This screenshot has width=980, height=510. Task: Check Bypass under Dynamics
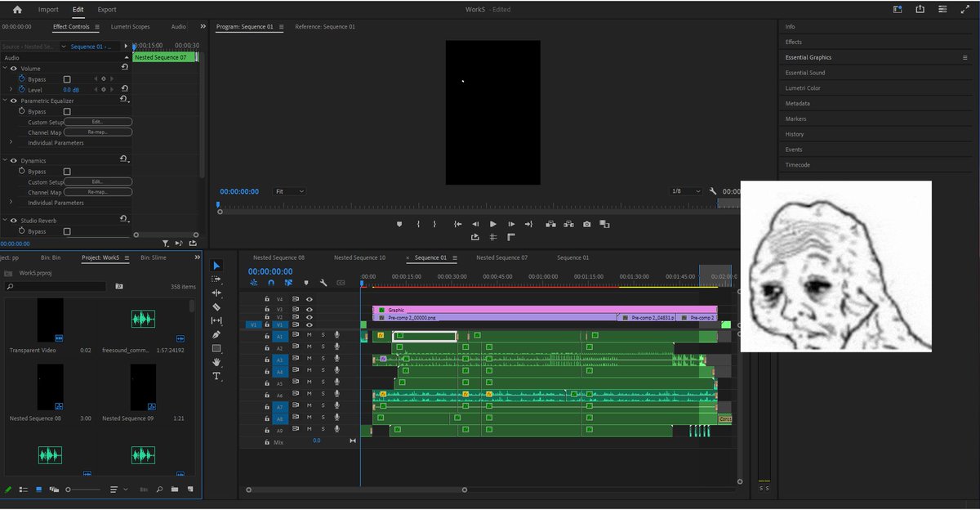point(67,172)
